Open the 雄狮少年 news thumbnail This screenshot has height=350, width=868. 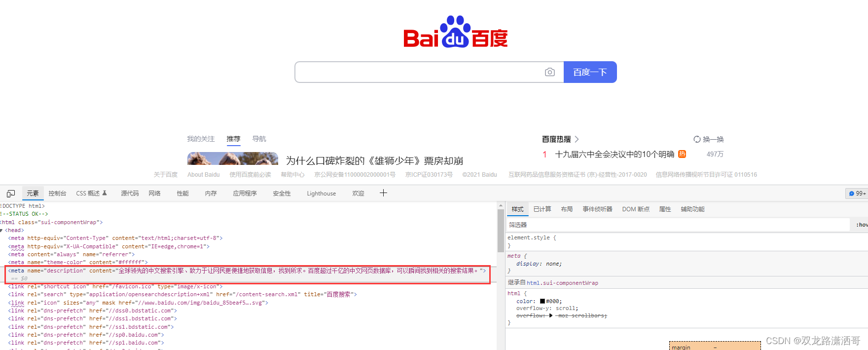[x=233, y=158]
